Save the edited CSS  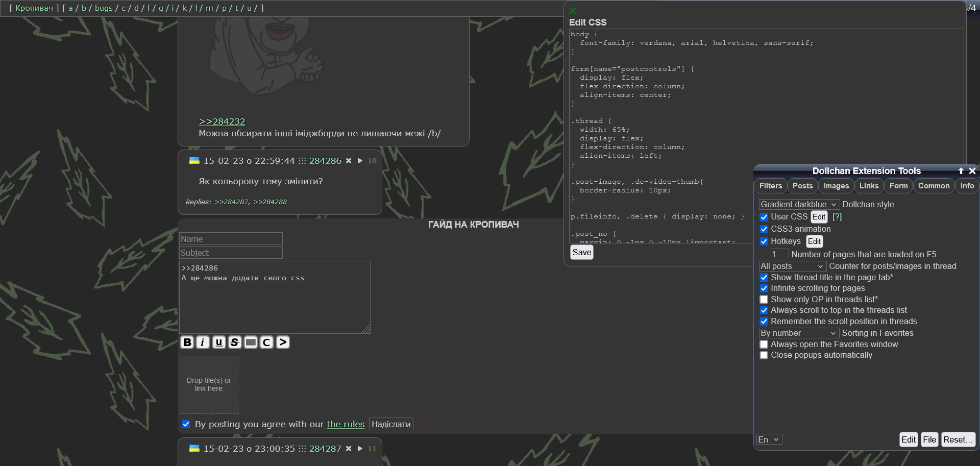tap(582, 253)
